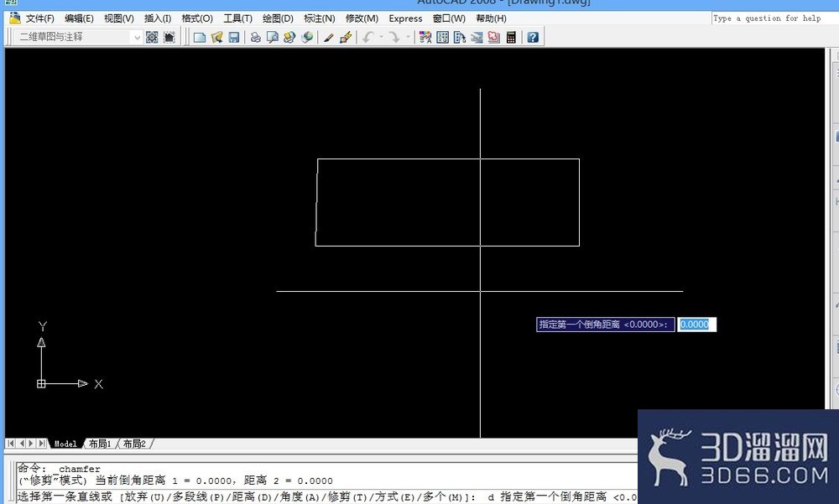Click the Undo arrow icon
The image size is (839, 504).
368,38
